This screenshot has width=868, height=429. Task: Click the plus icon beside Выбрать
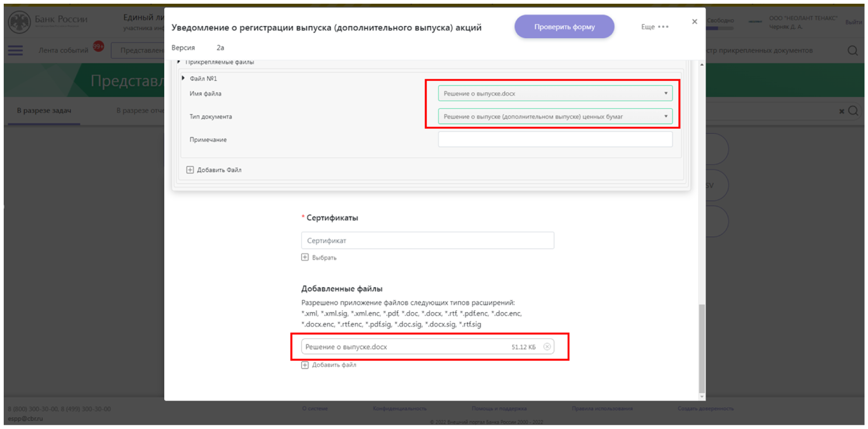coord(305,257)
